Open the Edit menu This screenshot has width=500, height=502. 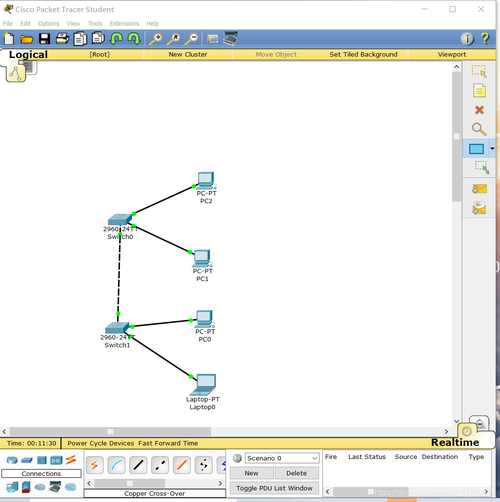(x=25, y=23)
